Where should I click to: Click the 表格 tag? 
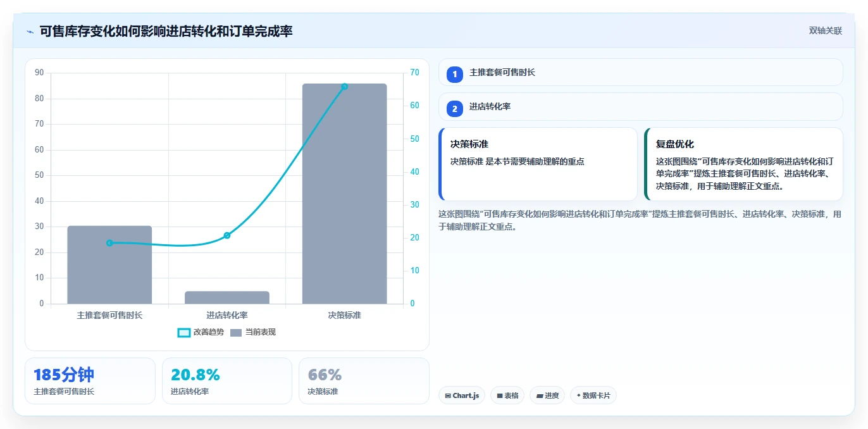[x=507, y=395]
